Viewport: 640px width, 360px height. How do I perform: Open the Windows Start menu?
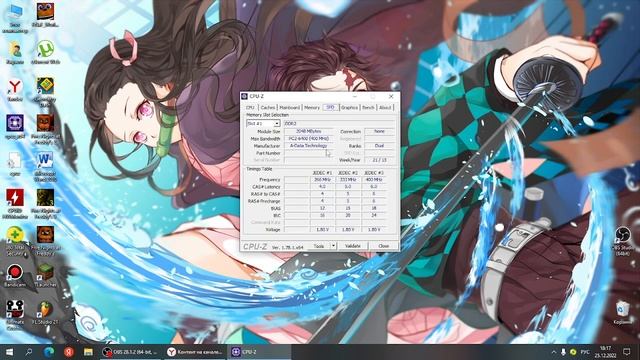click(x=9, y=352)
